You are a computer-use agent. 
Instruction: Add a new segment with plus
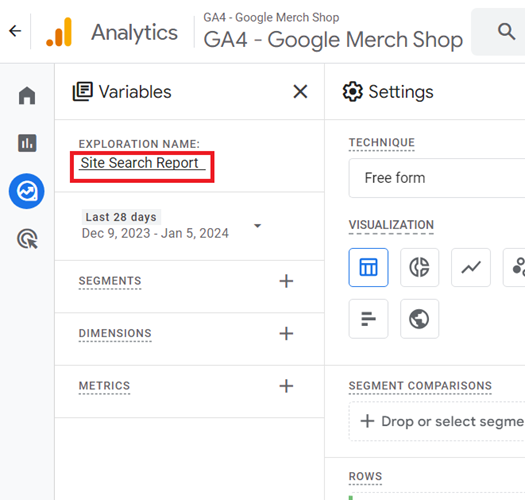(x=286, y=281)
